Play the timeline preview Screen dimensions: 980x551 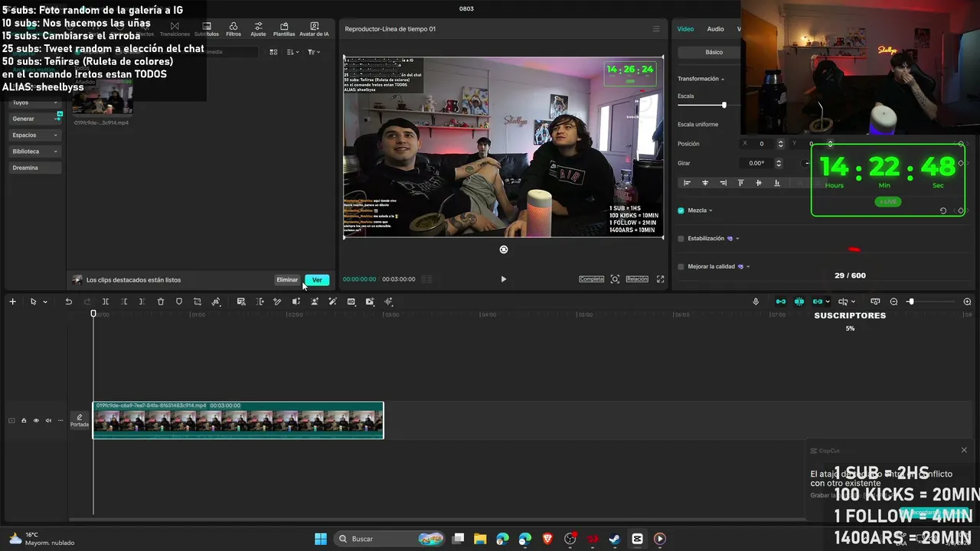pos(503,279)
